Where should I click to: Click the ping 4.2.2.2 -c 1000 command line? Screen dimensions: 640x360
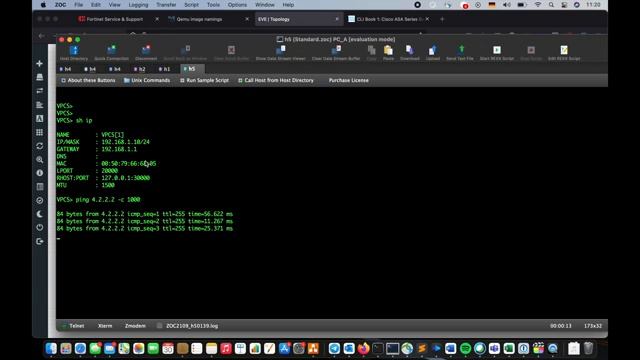(98, 200)
